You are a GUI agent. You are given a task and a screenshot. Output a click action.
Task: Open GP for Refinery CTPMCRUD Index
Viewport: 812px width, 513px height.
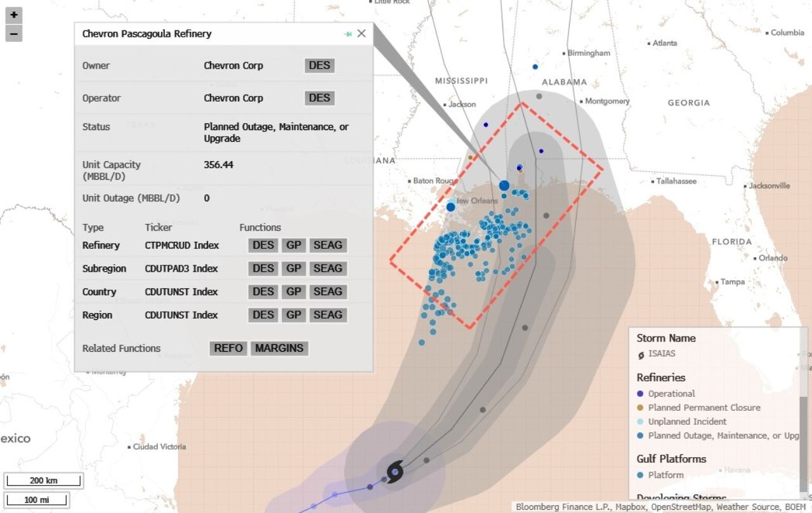point(293,245)
